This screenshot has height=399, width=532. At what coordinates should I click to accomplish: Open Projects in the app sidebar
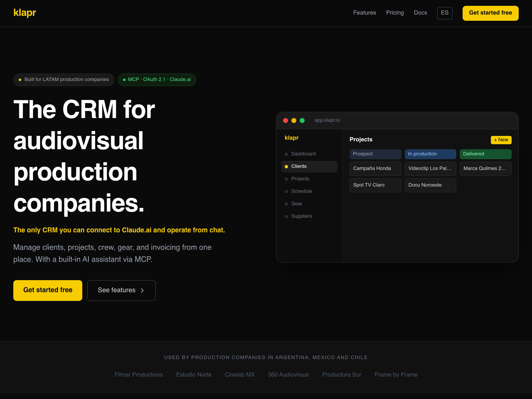click(309, 179)
